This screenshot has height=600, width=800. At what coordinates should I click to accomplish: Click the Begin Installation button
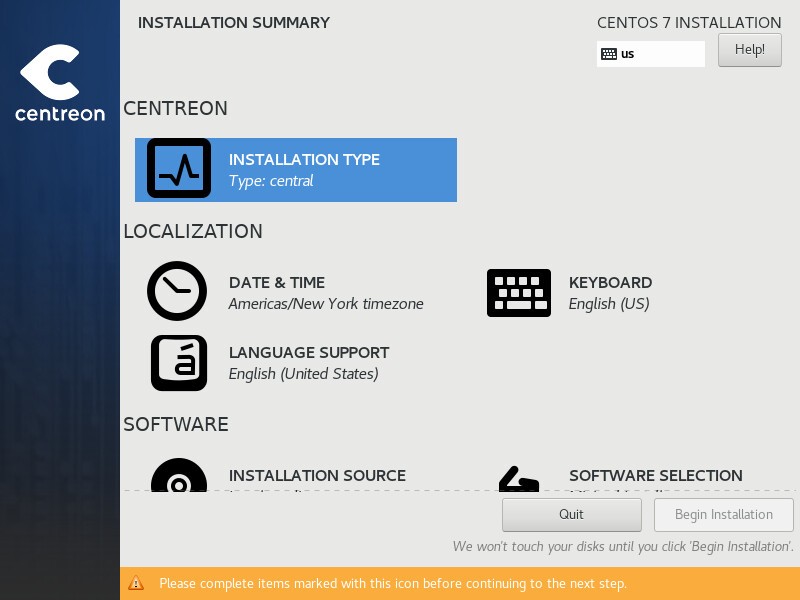pos(723,514)
